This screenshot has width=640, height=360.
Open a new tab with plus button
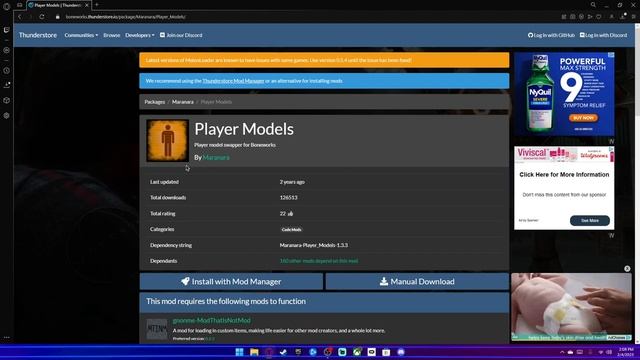(x=97, y=5)
